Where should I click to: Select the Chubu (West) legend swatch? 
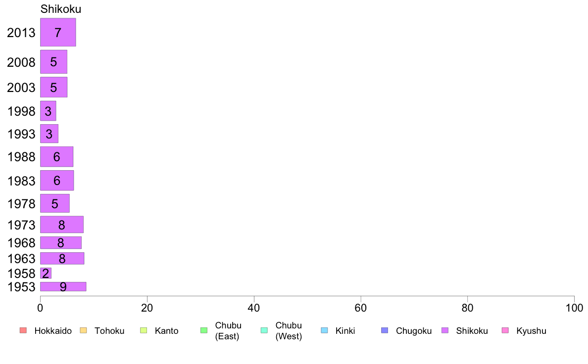264,330
